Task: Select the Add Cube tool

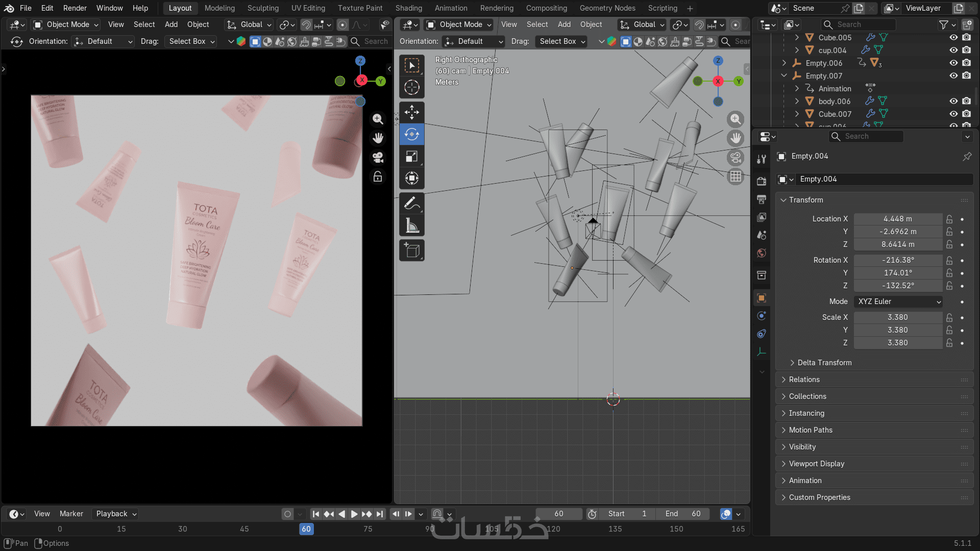Action: pyautogui.click(x=412, y=251)
